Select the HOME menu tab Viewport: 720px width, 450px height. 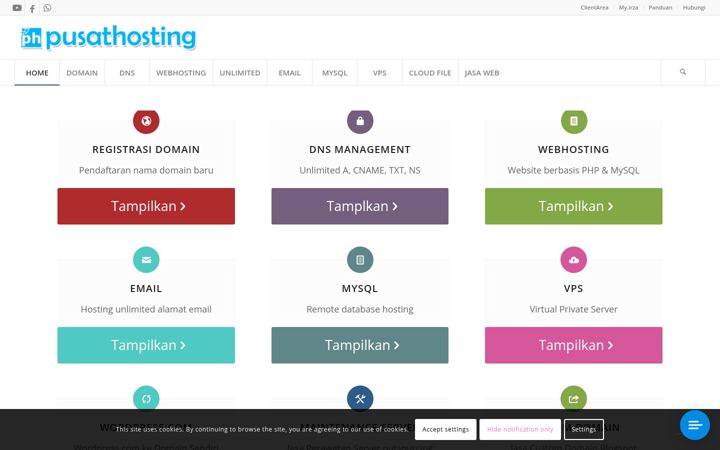pyautogui.click(x=37, y=73)
